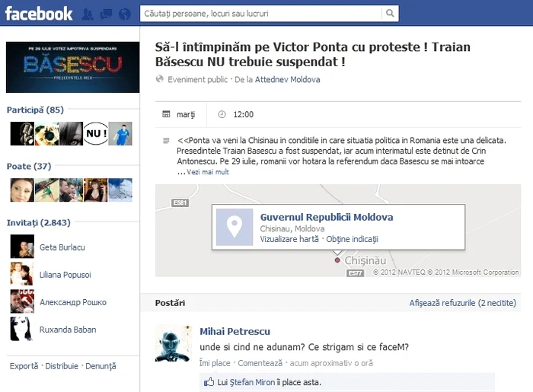This screenshot has height=392, width=533.
Task: Open the post timestamp 'acum aproximativ o oră'
Action: click(331, 363)
